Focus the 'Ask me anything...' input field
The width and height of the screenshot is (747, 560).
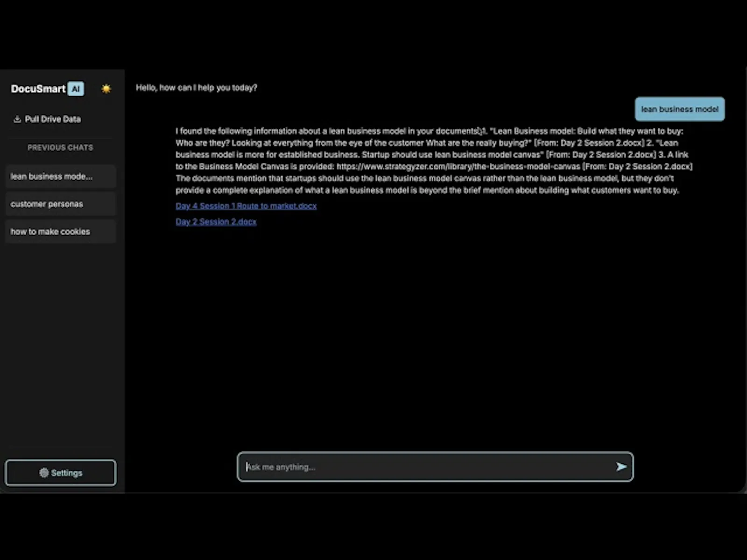(x=435, y=467)
